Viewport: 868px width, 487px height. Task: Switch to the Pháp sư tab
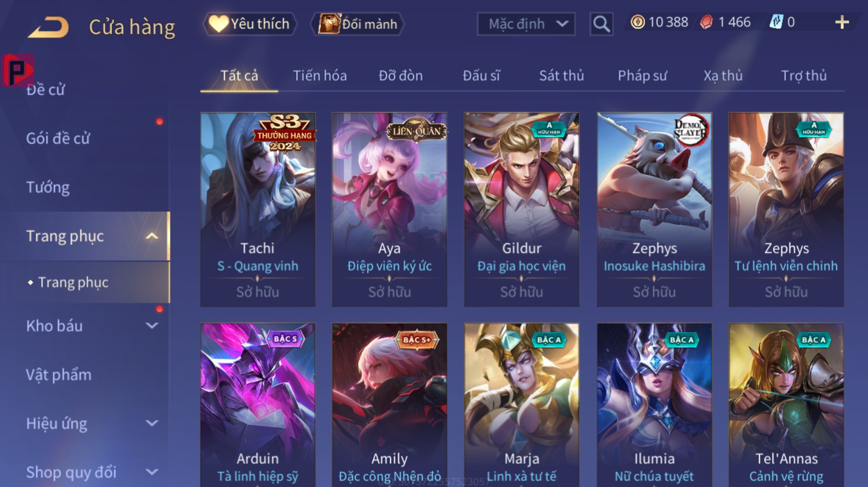(642, 75)
